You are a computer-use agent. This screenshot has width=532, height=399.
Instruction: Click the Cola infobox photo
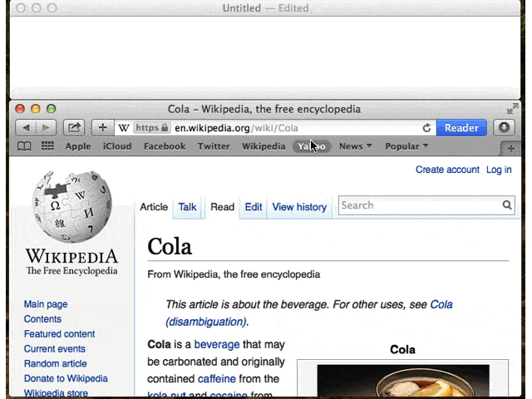[403, 382]
